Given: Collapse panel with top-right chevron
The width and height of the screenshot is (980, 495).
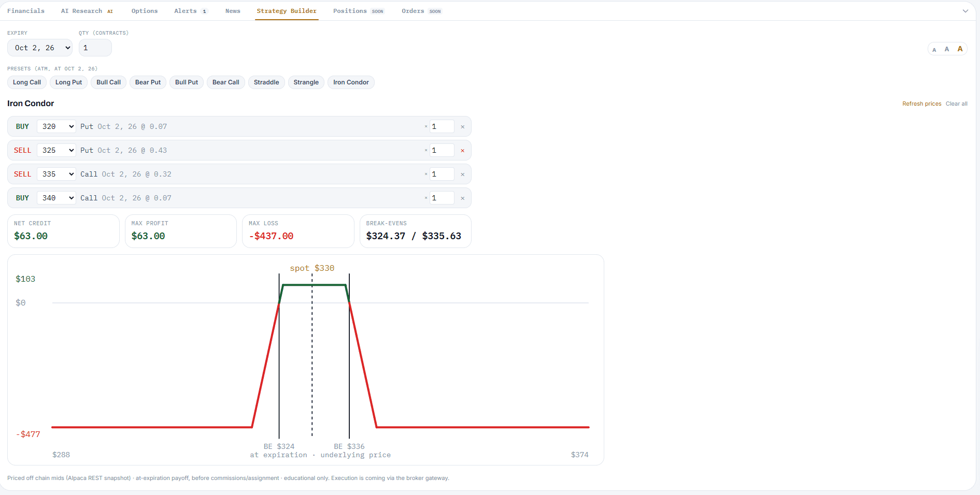Looking at the screenshot, I should (x=965, y=11).
